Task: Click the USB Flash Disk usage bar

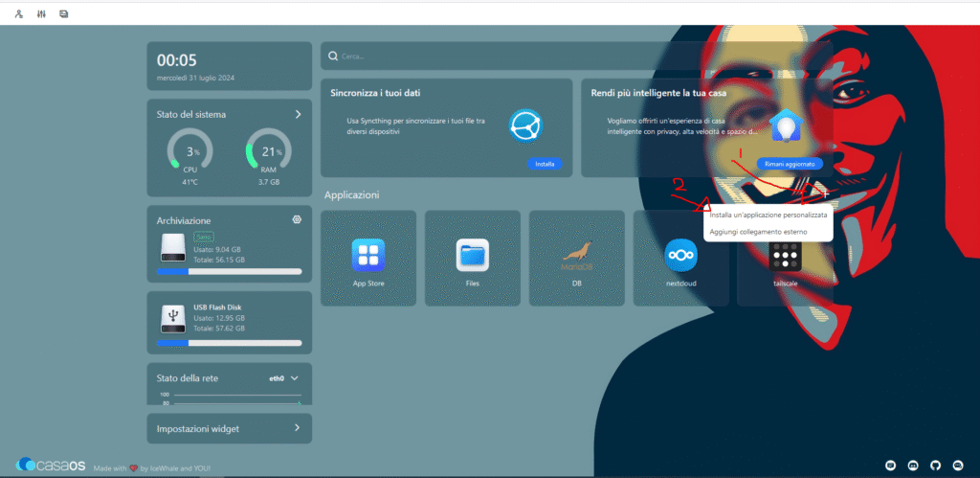Action: pos(230,343)
